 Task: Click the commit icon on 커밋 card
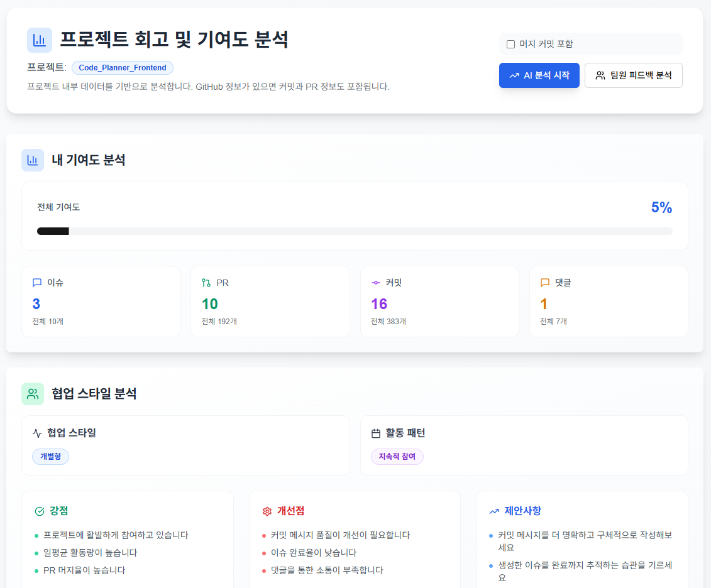pyautogui.click(x=376, y=283)
